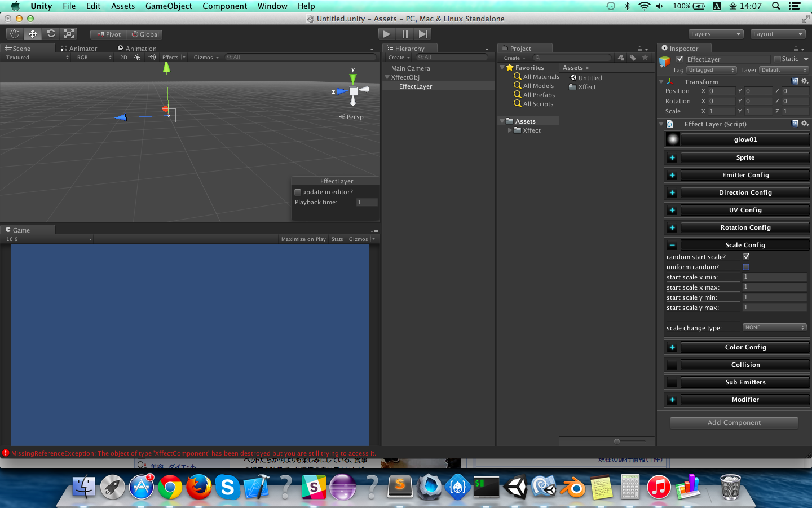Open the GameObject menu
Screen dimensions: 812x508
169,6
